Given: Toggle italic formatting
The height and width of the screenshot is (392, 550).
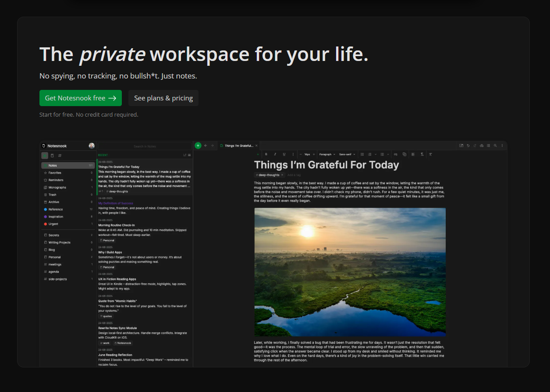Looking at the screenshot, I should [275, 154].
